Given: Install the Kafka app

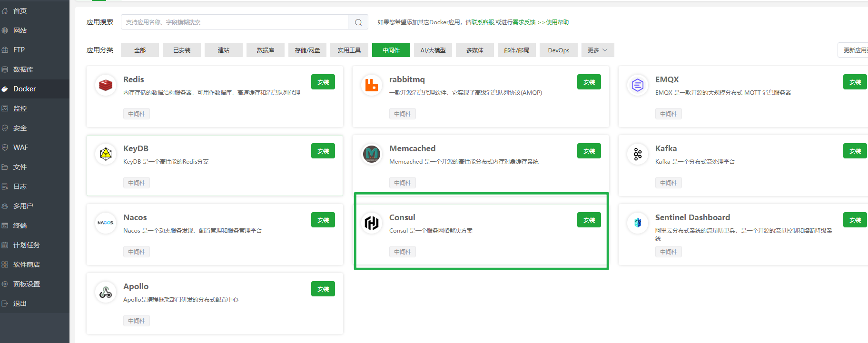Looking at the screenshot, I should (855, 151).
